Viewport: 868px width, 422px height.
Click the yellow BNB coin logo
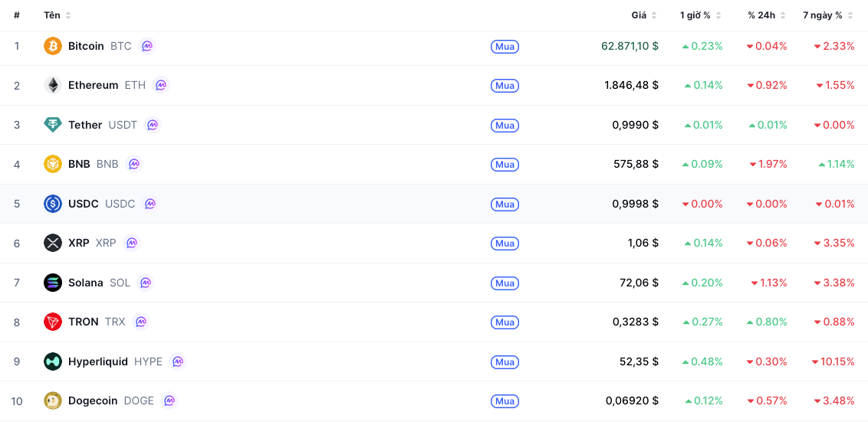(x=53, y=164)
